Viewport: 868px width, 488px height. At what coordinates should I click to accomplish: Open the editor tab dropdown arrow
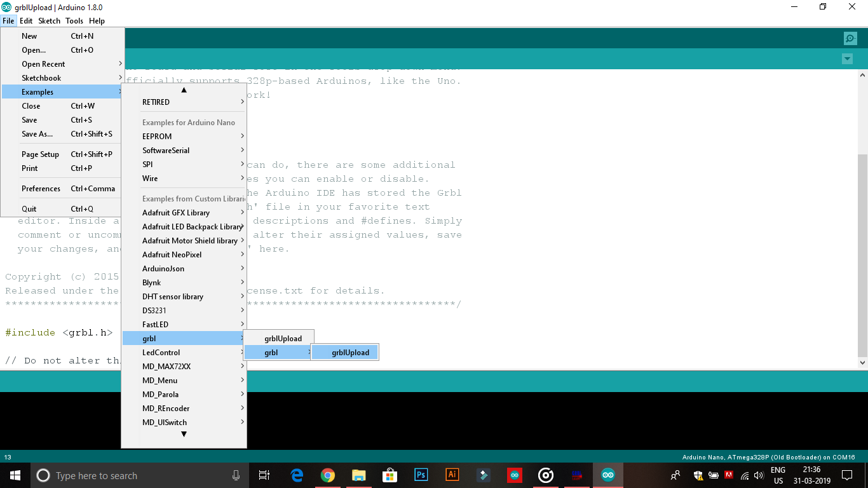(x=847, y=58)
